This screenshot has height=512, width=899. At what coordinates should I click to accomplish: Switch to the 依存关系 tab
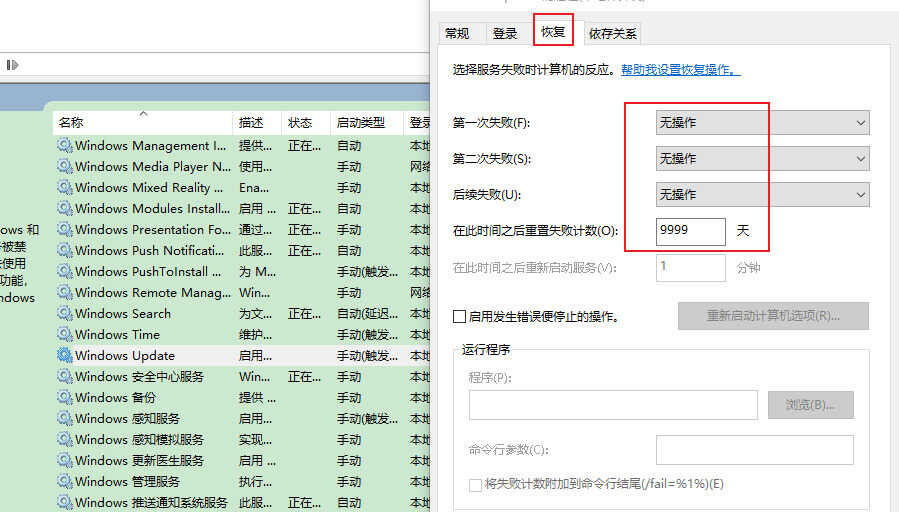[612, 34]
